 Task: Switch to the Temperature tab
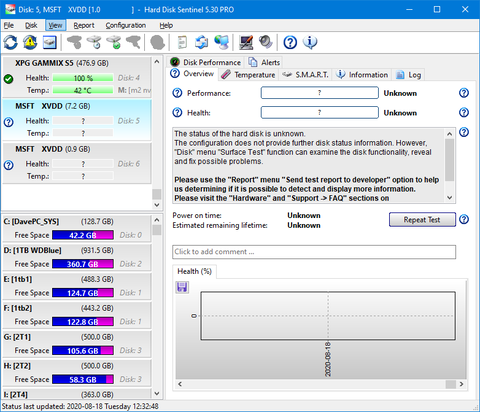[x=248, y=75]
